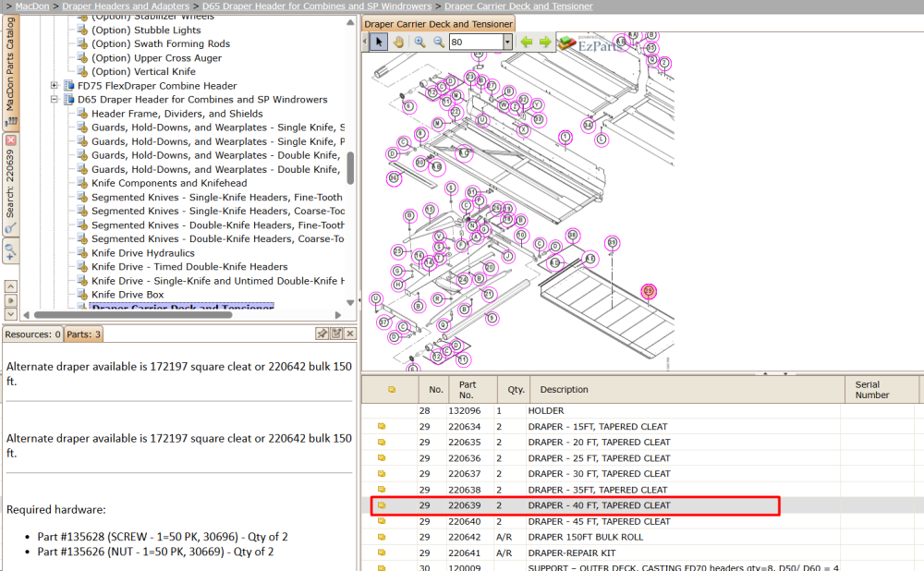Image resolution: width=924 pixels, height=571 pixels.
Task: Activate the hand pan tool
Action: click(x=399, y=42)
